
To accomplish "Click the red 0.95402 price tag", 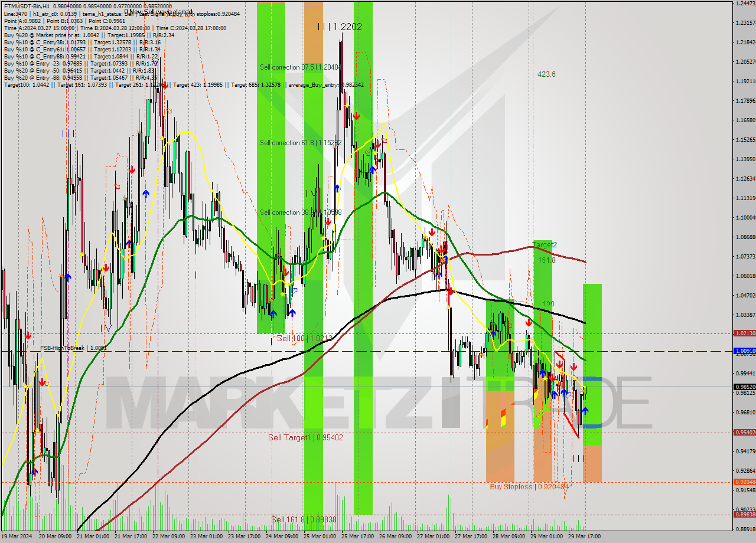I will point(744,433).
